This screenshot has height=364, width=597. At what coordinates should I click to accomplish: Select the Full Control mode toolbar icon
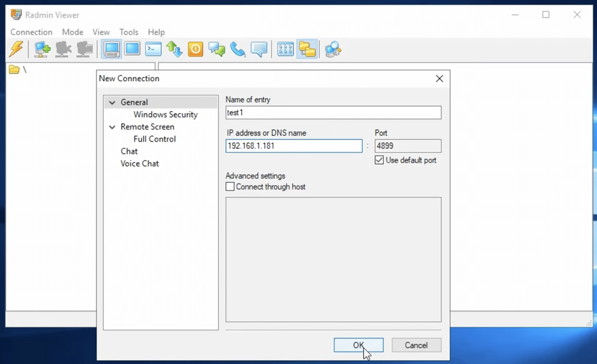coord(111,49)
